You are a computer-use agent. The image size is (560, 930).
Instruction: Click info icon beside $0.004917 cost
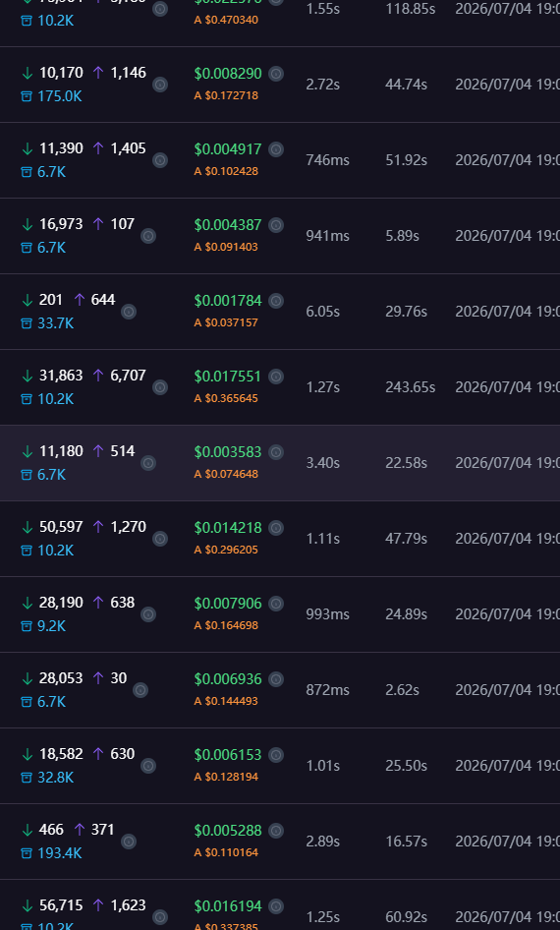point(275,149)
